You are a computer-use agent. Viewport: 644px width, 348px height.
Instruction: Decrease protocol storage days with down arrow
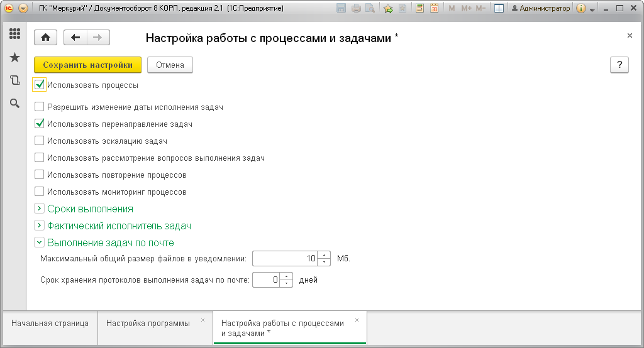pyautogui.click(x=286, y=283)
